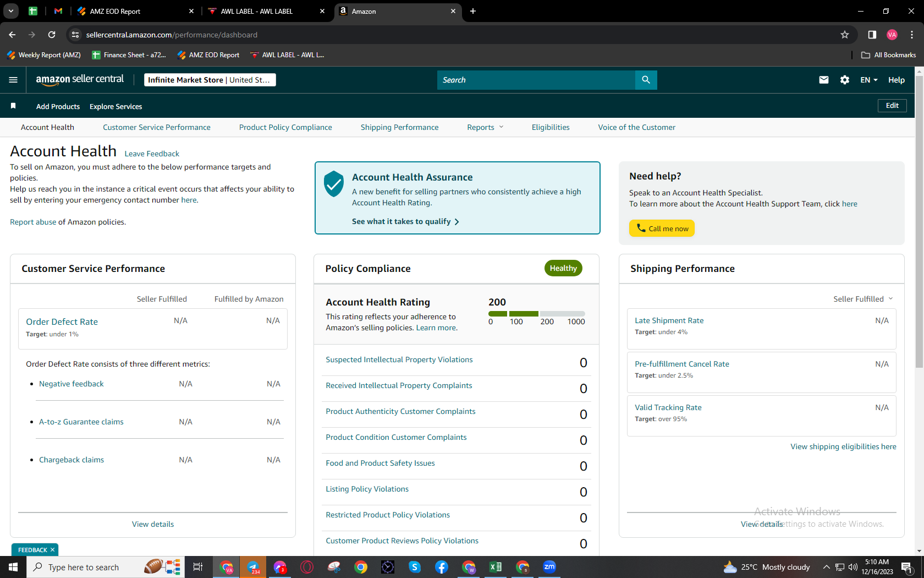Open the Opera browser from the taskbar
The image size is (924, 578).
pos(307,567)
